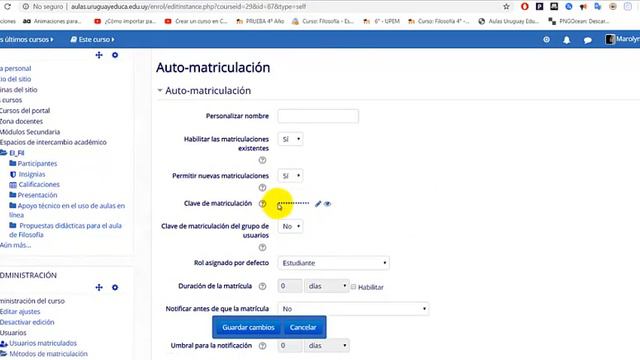
Task: Click the user avatar next to Marolyn
Action: tap(610, 39)
